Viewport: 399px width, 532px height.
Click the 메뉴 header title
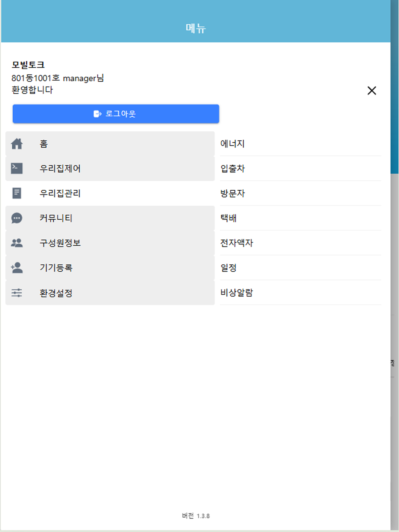[196, 28]
